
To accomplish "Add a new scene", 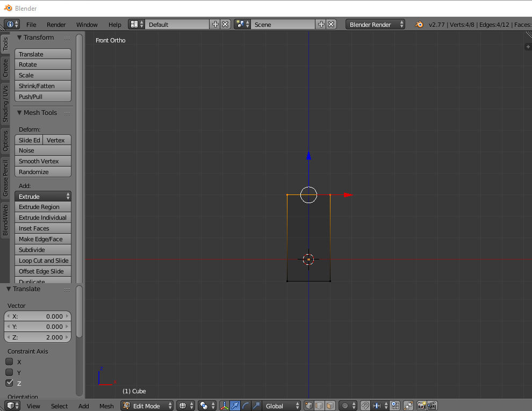I will click(321, 24).
